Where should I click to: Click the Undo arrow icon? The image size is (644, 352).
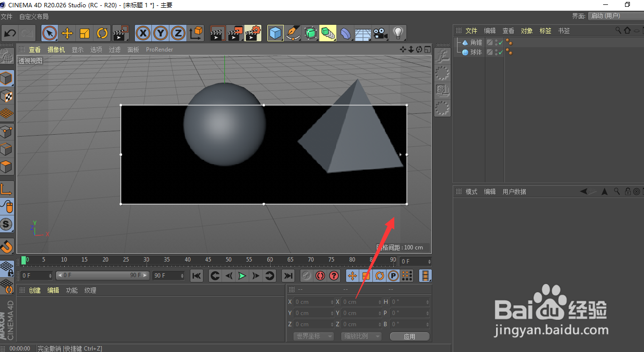10,33
